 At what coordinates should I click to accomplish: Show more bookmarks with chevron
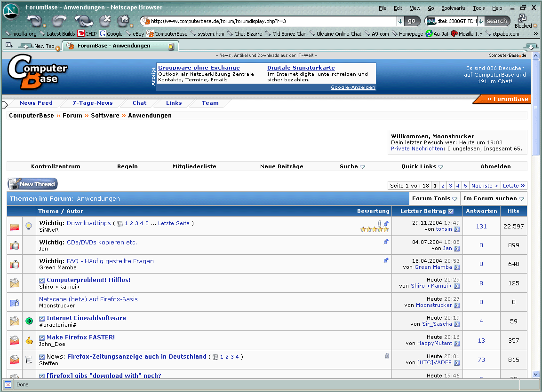pos(536,33)
